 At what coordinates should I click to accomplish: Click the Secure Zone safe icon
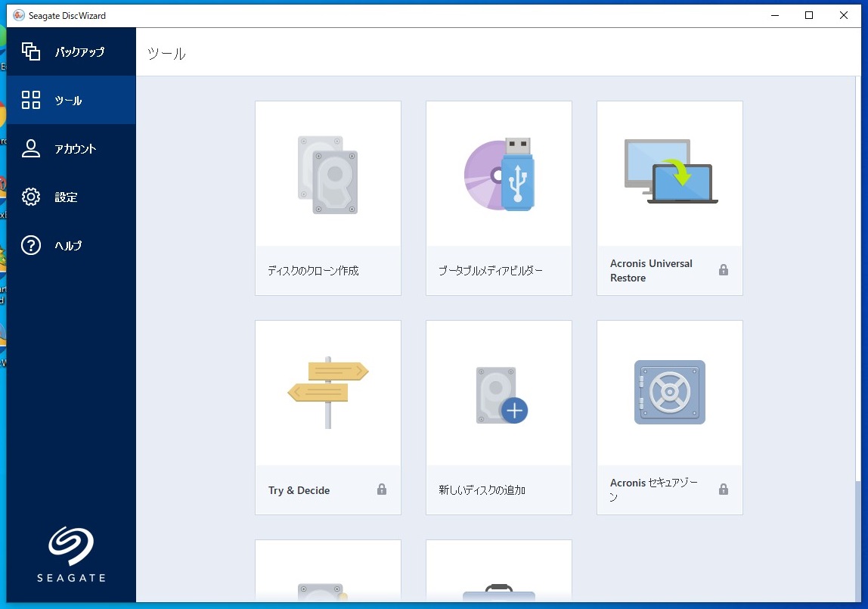coord(670,392)
